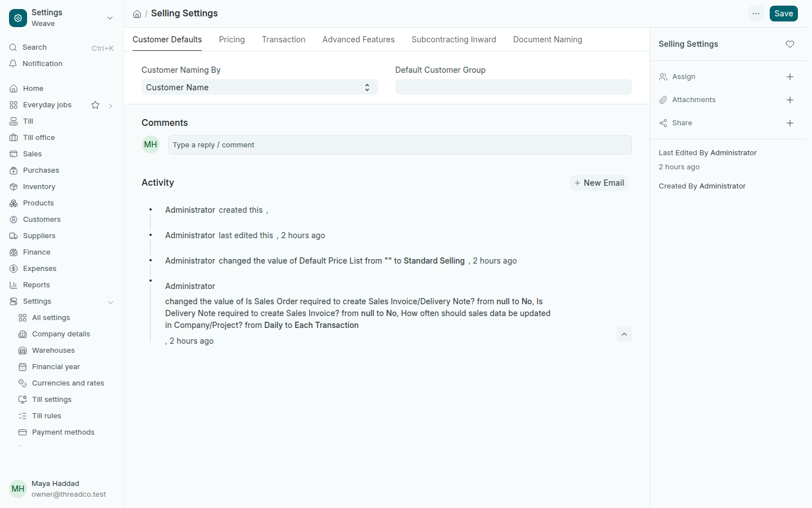Viewport: 812px width, 508px height.
Task: Open the Customer Naming By dropdown
Action: 259,87
